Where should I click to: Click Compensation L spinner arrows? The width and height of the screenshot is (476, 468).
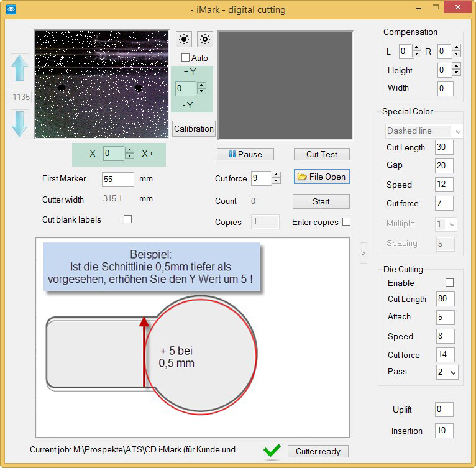point(417,51)
